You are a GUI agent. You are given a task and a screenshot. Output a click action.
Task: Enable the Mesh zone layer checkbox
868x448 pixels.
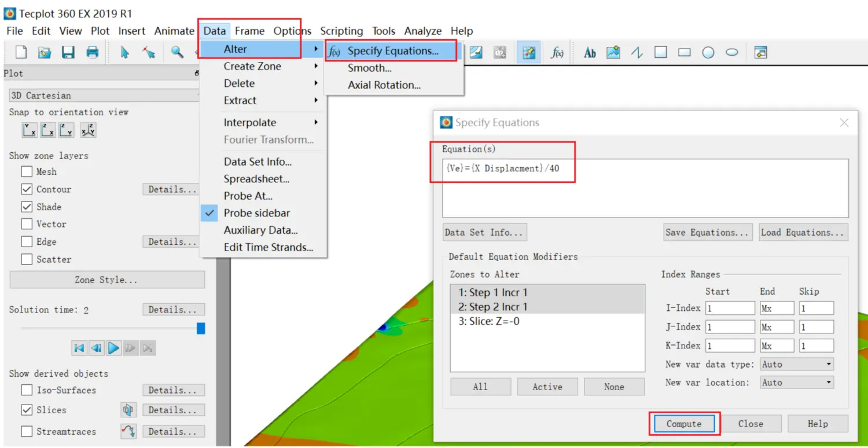(27, 171)
